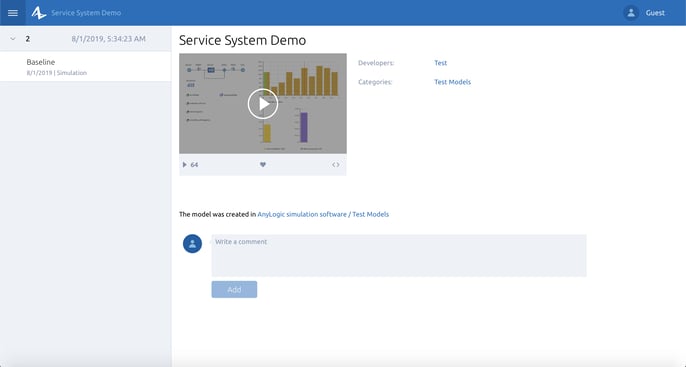Click the Service System Demo page heading

click(x=242, y=40)
